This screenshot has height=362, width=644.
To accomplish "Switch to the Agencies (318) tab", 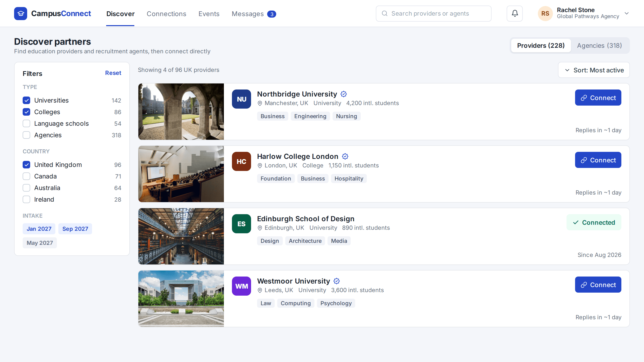I will click(x=599, y=46).
